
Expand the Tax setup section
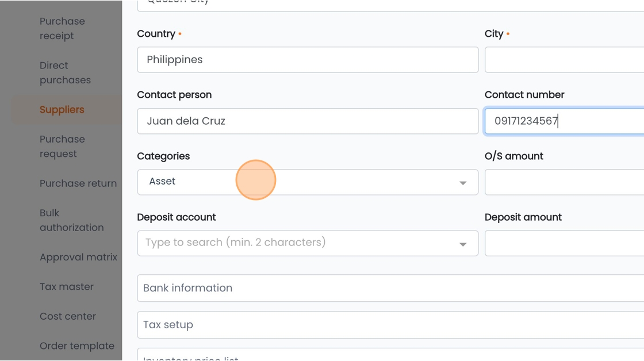[390, 324]
